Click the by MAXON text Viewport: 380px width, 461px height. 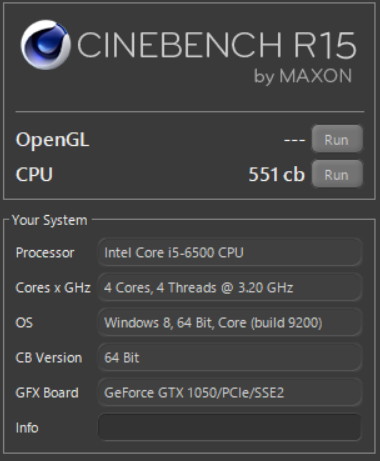click(303, 76)
